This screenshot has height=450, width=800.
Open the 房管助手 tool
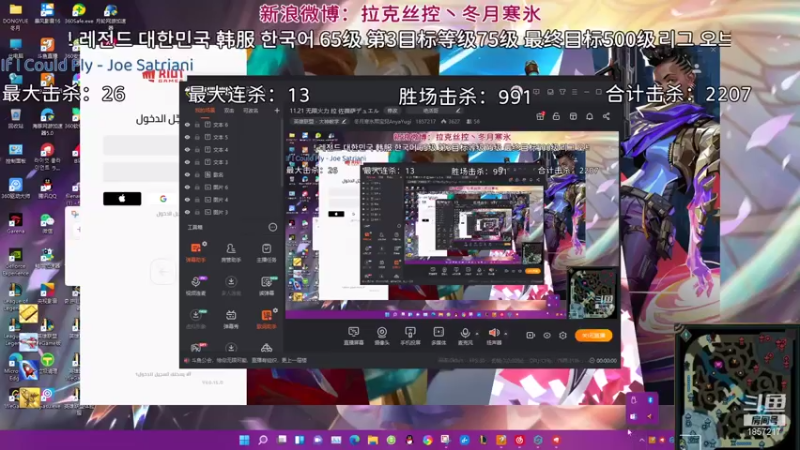(231, 252)
